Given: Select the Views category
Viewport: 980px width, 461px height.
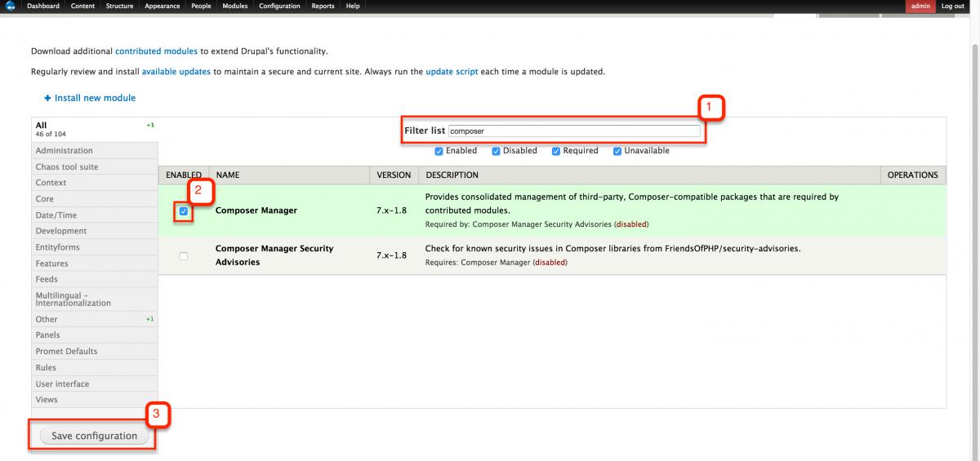Looking at the screenshot, I should coord(94,400).
